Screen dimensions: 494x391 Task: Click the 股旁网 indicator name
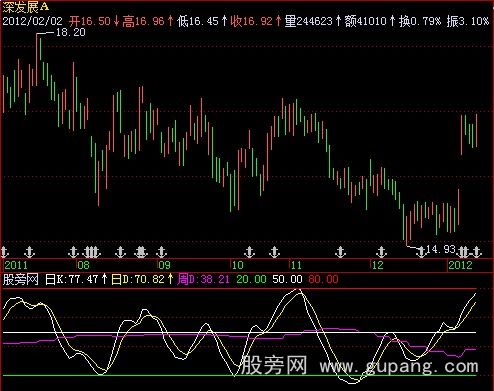21,279
